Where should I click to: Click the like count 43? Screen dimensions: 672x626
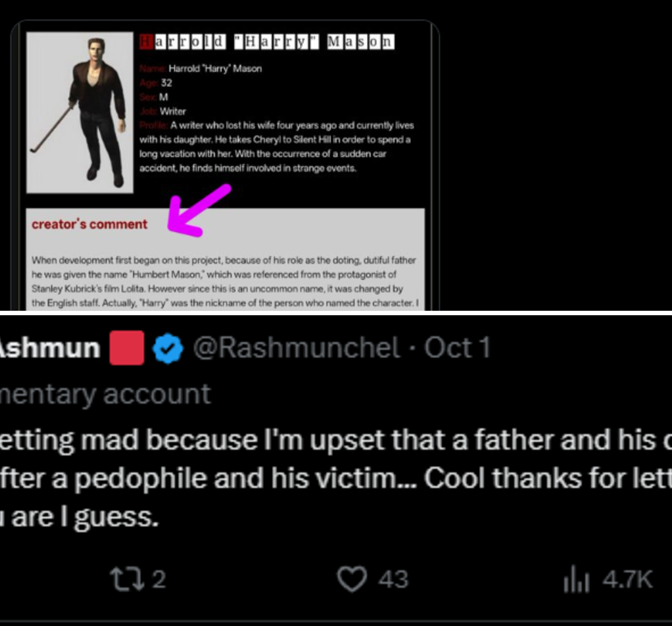(x=393, y=580)
